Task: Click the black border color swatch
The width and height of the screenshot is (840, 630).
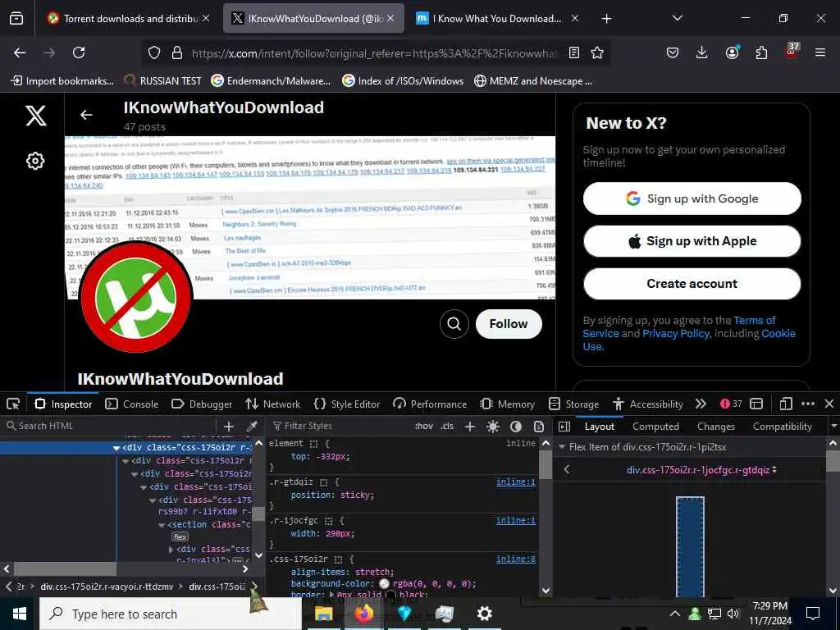Action: 391,596
